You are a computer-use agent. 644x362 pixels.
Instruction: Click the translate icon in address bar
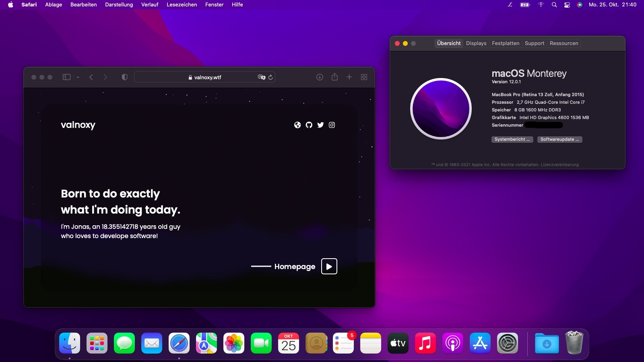tap(262, 77)
